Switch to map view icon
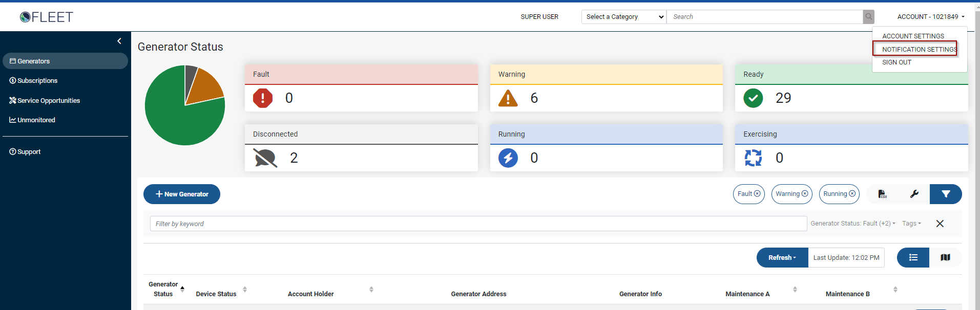Screen dimensions: 980x310 click(945, 257)
